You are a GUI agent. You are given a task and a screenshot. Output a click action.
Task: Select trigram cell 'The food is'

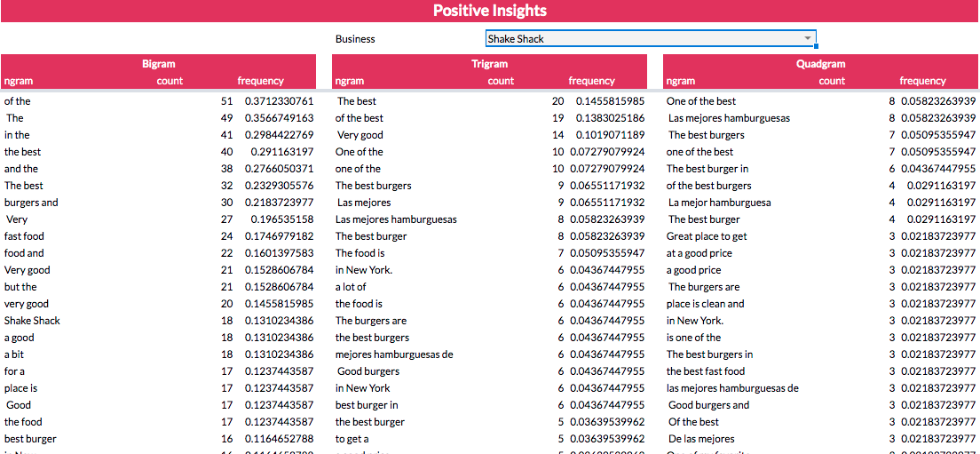click(x=360, y=253)
